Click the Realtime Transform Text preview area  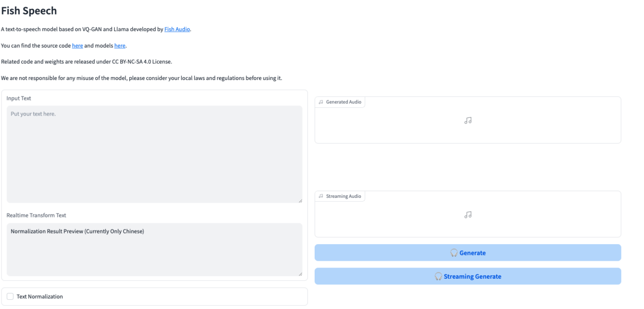(154, 250)
